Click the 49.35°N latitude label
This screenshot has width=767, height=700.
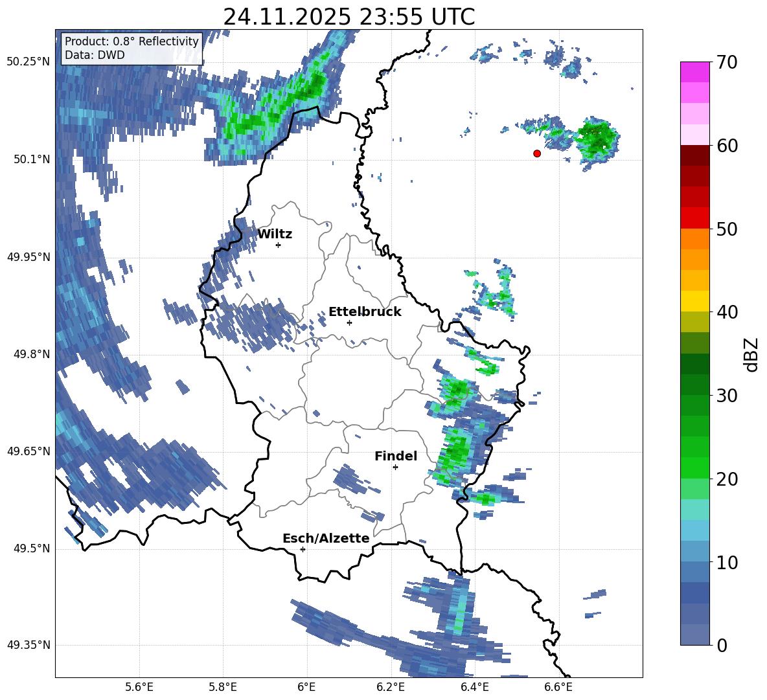coord(29,645)
